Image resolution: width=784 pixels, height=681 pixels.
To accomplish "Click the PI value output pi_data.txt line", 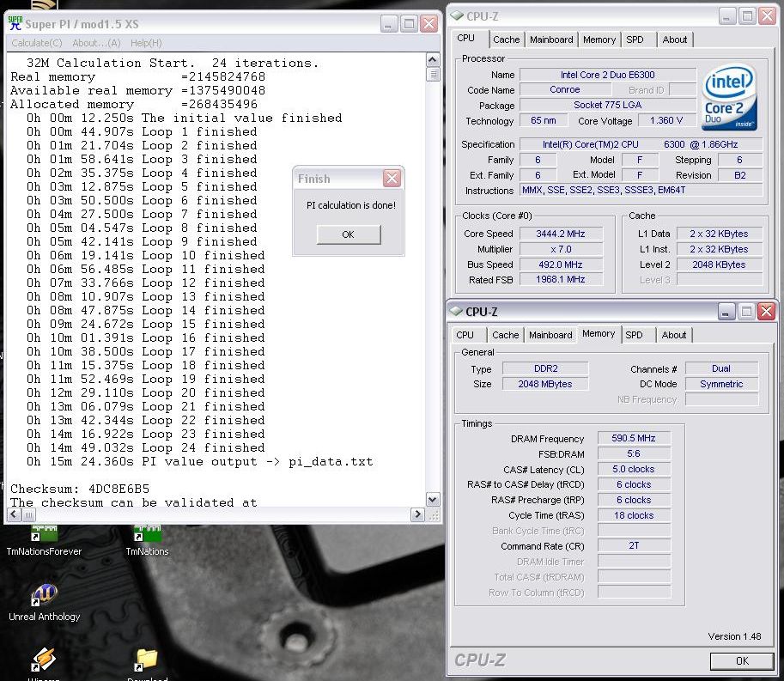I will 200,461.
